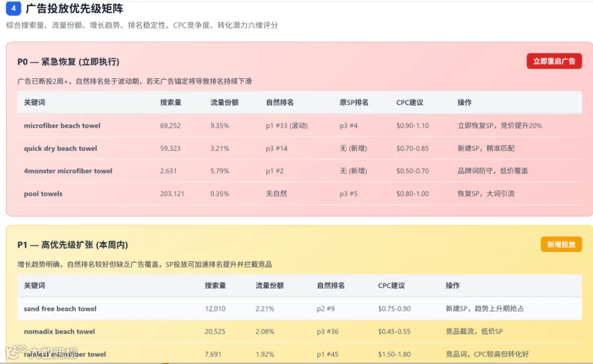This screenshot has width=593, height=364.
Task: Click the P1 table 自然排名 column header
Action: [331, 286]
